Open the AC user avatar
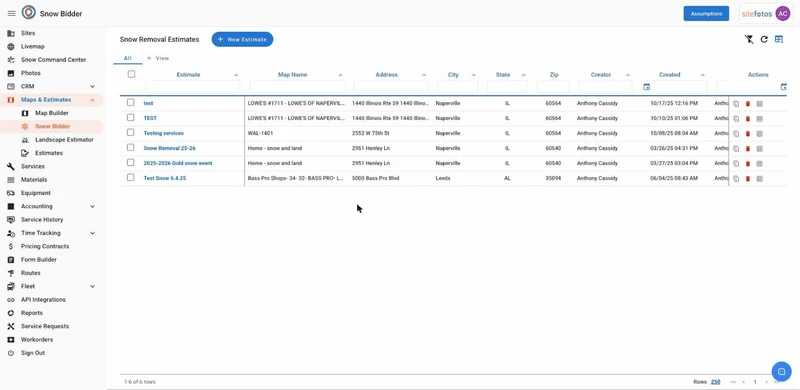The width and height of the screenshot is (800, 390). [x=783, y=14]
